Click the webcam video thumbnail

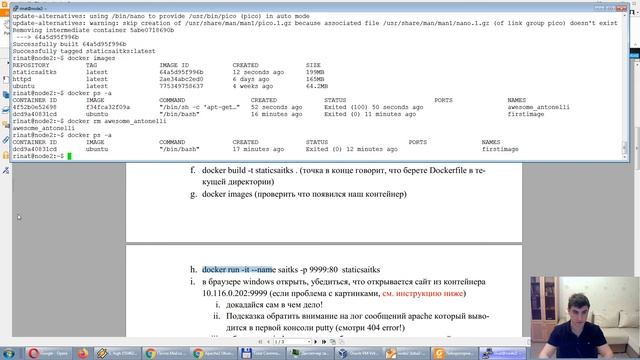tap(584, 318)
